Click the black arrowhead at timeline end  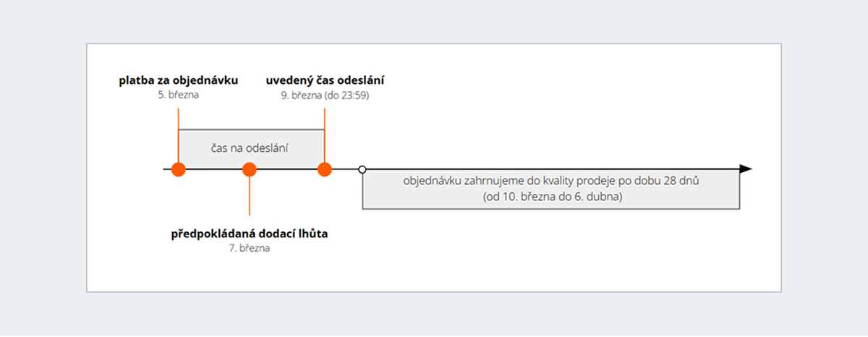point(746,169)
